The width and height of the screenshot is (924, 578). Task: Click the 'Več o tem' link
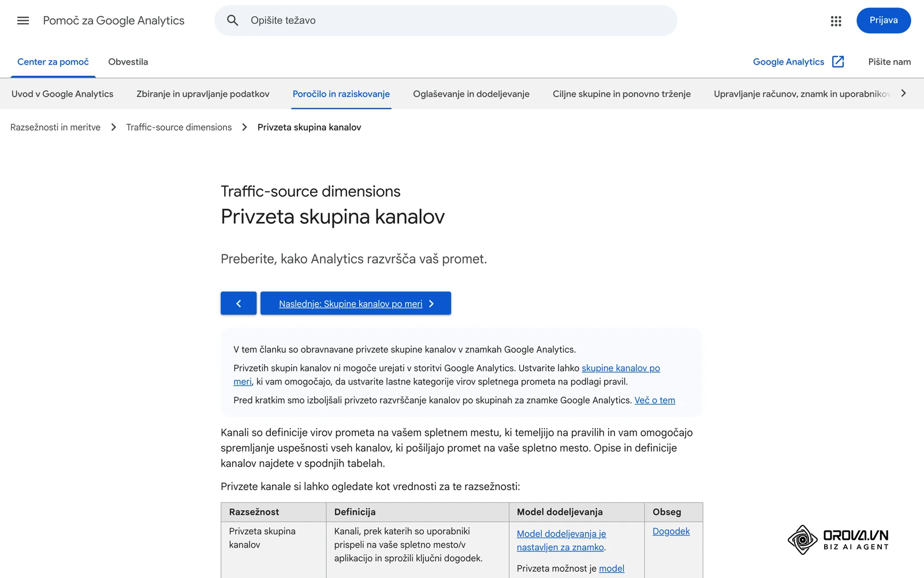(x=655, y=400)
